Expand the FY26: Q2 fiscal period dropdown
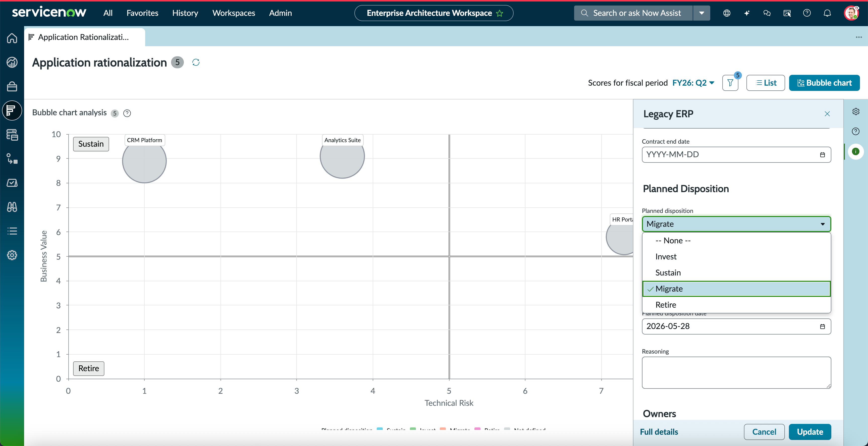Screen dimensions: 868x446 (x=693, y=83)
